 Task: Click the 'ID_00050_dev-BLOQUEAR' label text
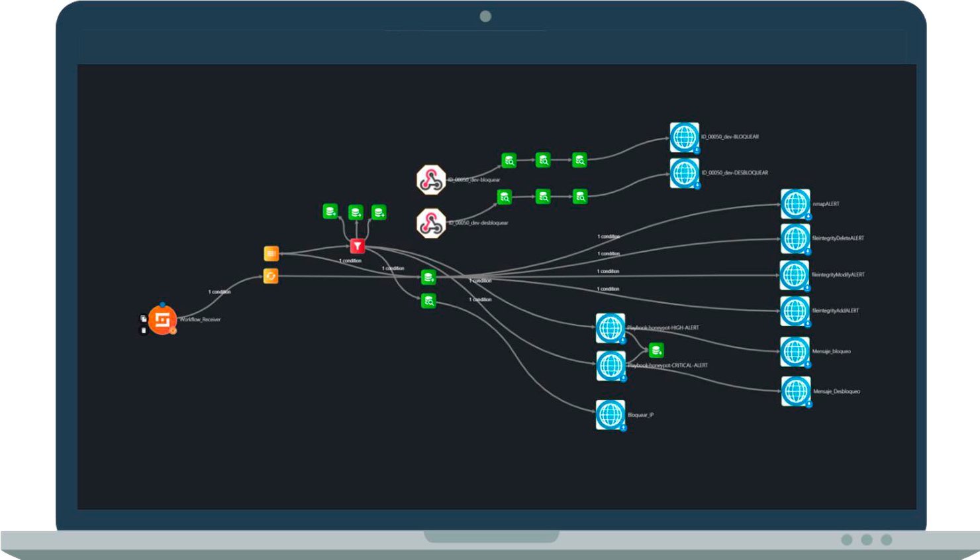coord(730,137)
